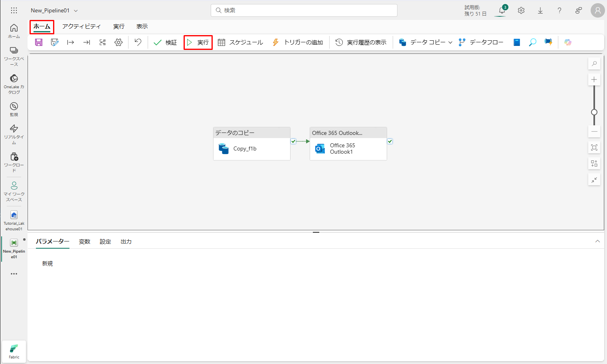Select the Office 365 Outlook1 activity node
This screenshot has width=607, height=364.
click(x=348, y=144)
